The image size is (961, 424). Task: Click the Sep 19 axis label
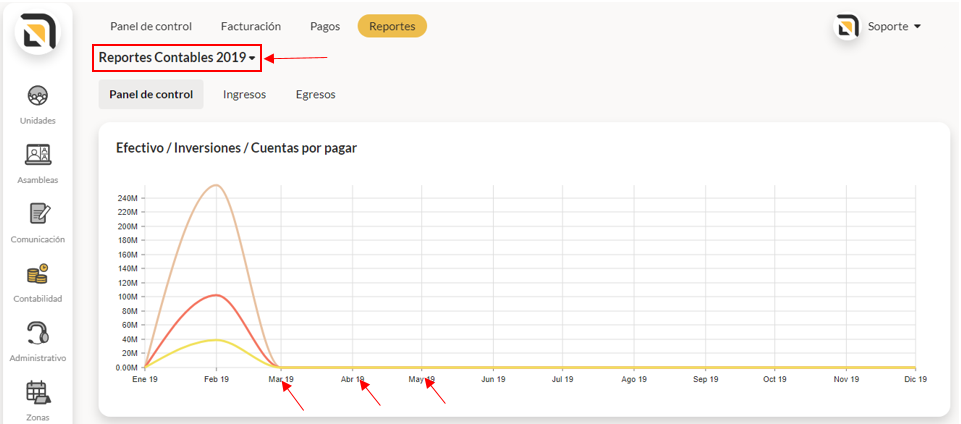pyautogui.click(x=705, y=380)
